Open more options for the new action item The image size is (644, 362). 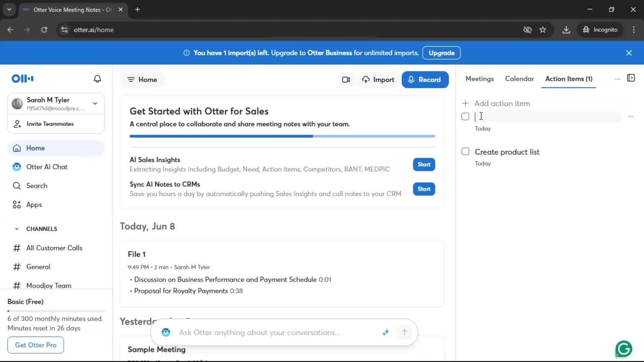[x=631, y=116]
